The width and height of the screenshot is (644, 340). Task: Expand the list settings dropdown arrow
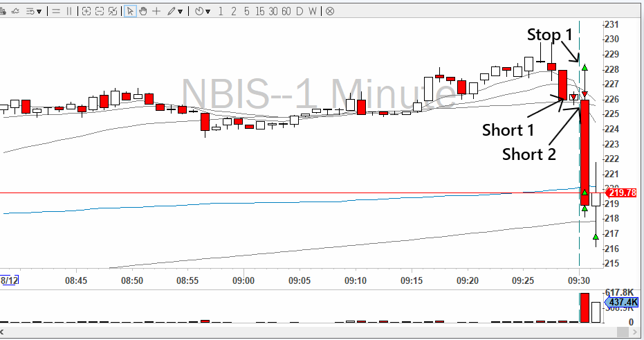[x=39, y=12]
